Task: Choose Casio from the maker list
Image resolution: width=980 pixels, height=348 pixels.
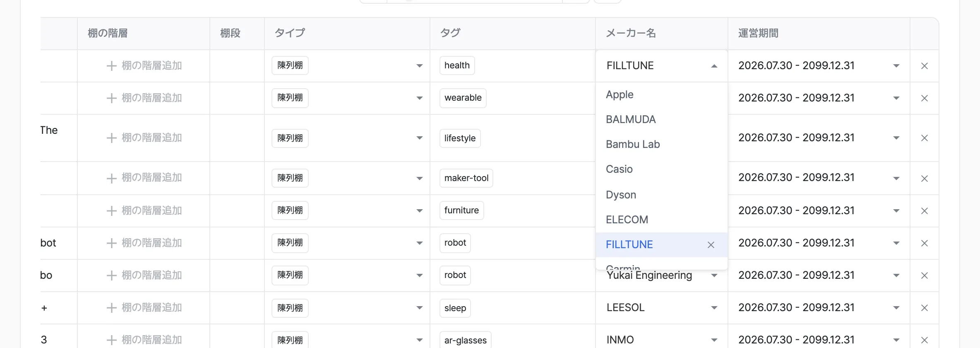Action: pos(661,169)
